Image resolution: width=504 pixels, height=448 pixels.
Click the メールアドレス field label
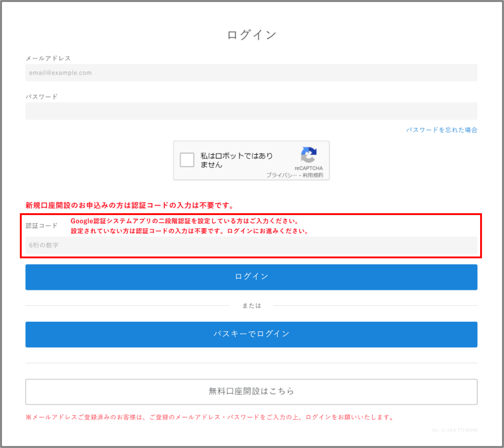48,59
